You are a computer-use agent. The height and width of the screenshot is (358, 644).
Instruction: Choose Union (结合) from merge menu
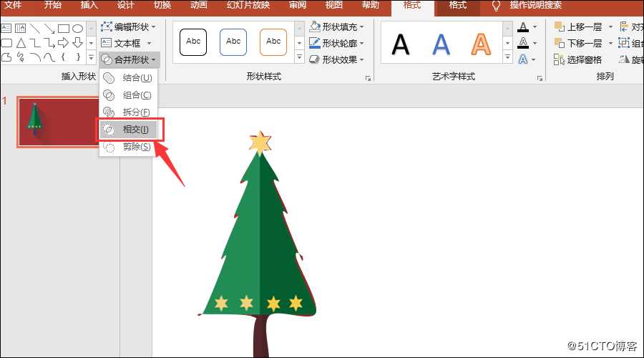[128, 77]
